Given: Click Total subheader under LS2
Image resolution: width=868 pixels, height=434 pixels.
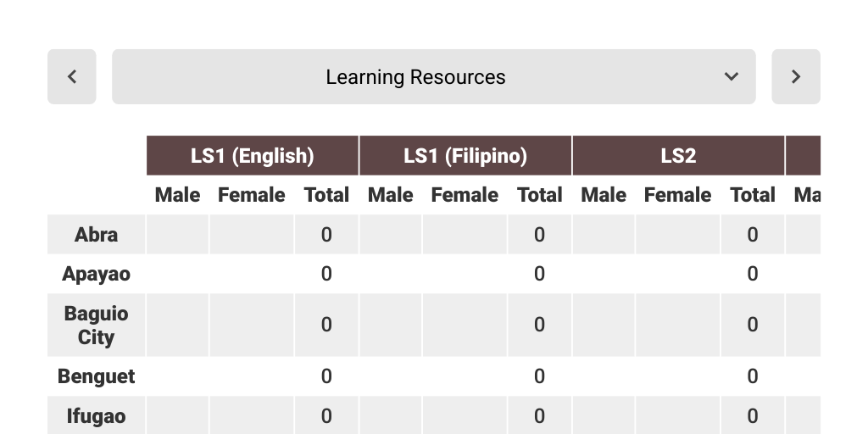Looking at the screenshot, I should click(753, 195).
